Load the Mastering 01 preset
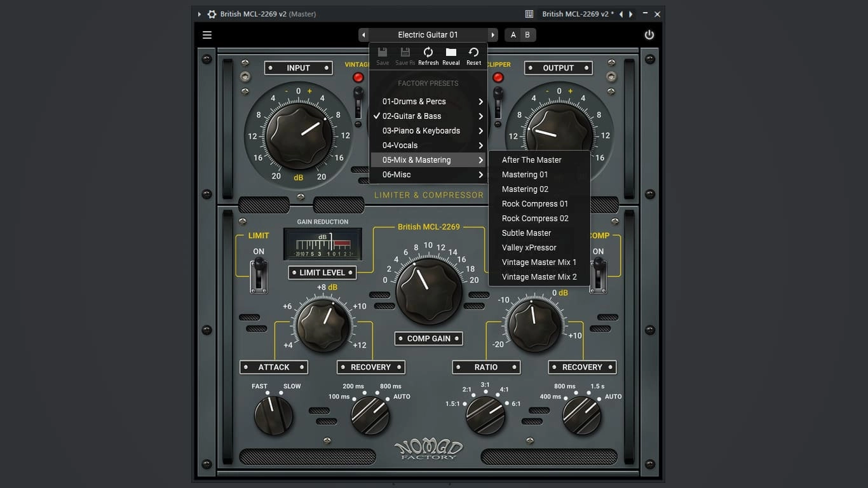This screenshot has width=868, height=488. 539,175
